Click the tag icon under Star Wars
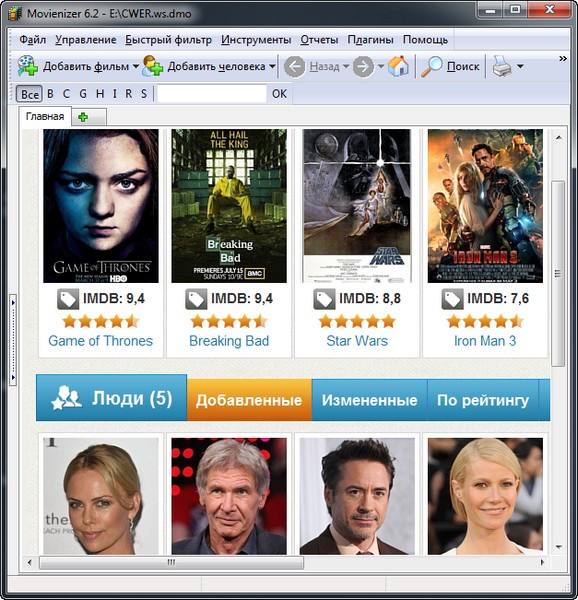This screenshot has width=578, height=600. [x=324, y=299]
